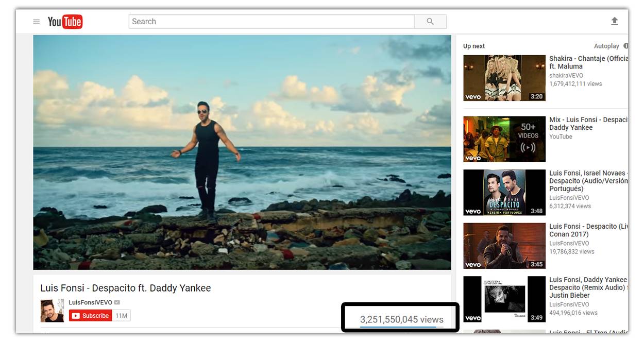Click the Up next heading

(474, 46)
